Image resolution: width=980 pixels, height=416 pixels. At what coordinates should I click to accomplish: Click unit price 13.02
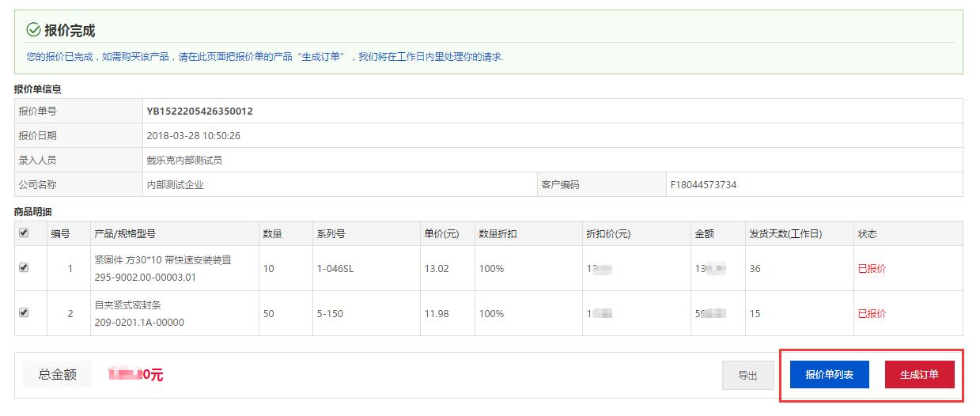coord(437,269)
